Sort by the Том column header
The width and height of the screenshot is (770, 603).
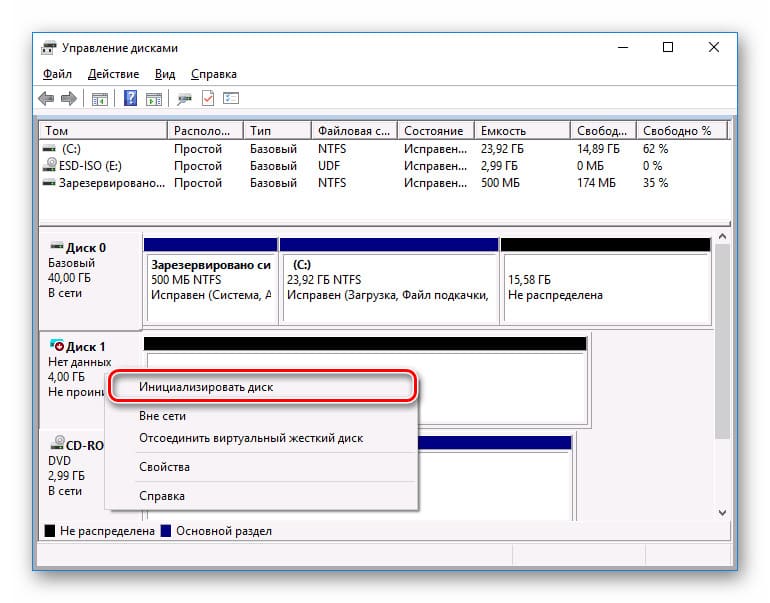click(x=103, y=131)
